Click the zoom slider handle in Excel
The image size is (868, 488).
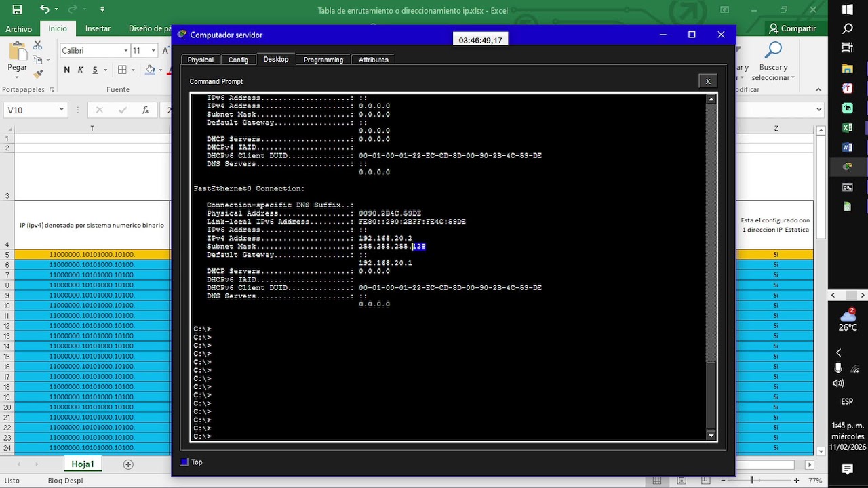click(x=751, y=481)
